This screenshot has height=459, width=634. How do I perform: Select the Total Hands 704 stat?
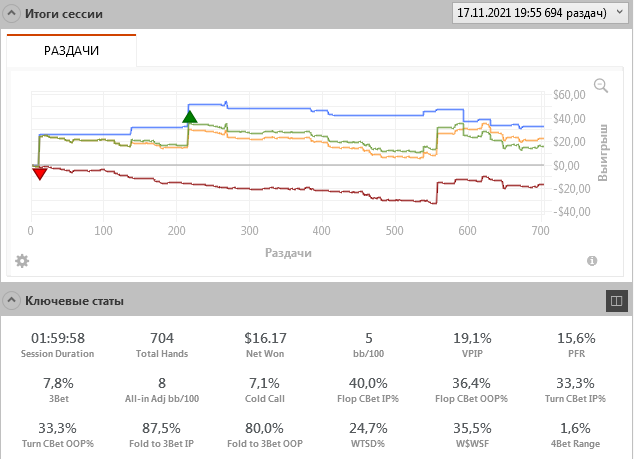coord(162,344)
